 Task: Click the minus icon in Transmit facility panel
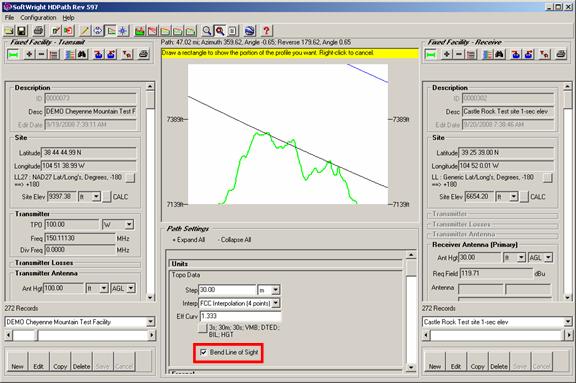click(42, 55)
